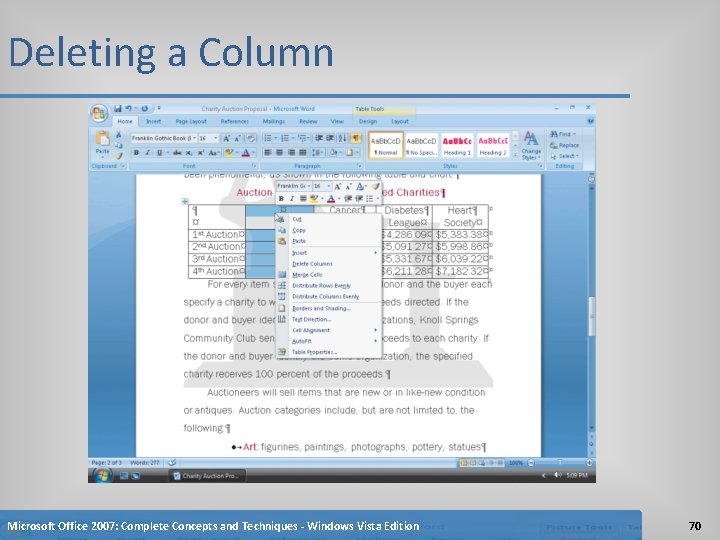
Task: Toggle Superscript formatting in the ribbon
Action: point(201,152)
